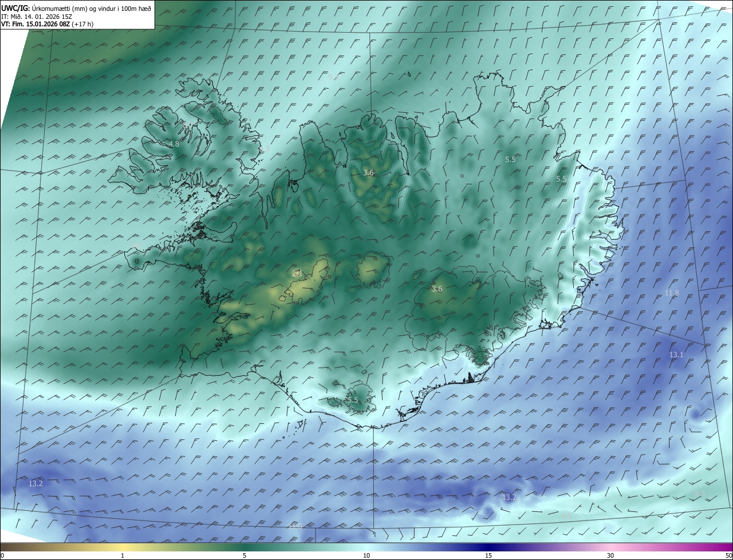Click the 3.6 value on Vatnajökull glacier
The height and width of the screenshot is (560, 733).
[x=437, y=289]
